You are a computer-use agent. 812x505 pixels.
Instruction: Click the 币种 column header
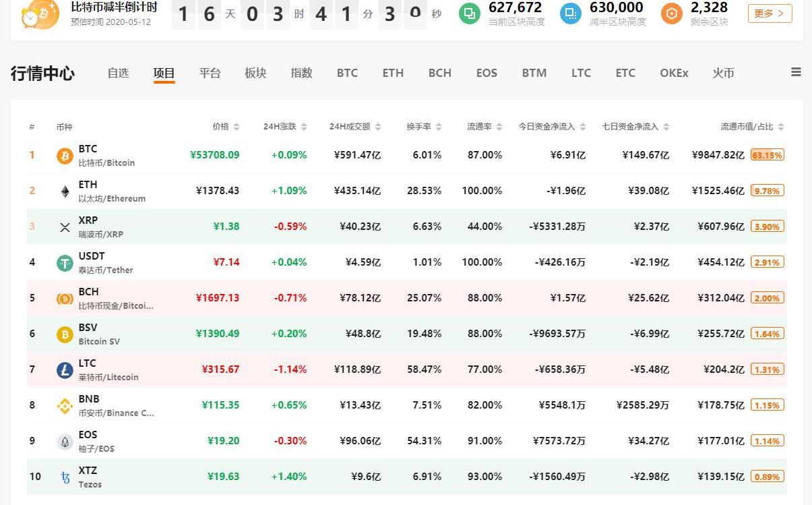pos(64,127)
